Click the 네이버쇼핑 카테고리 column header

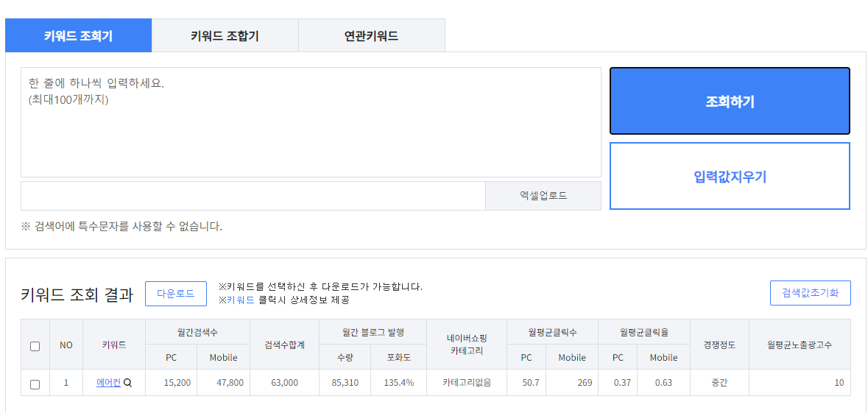(x=467, y=345)
